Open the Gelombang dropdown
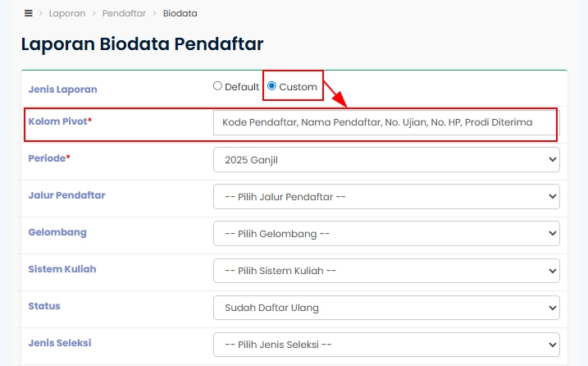Viewport: 588px width, 366px height. [385, 233]
